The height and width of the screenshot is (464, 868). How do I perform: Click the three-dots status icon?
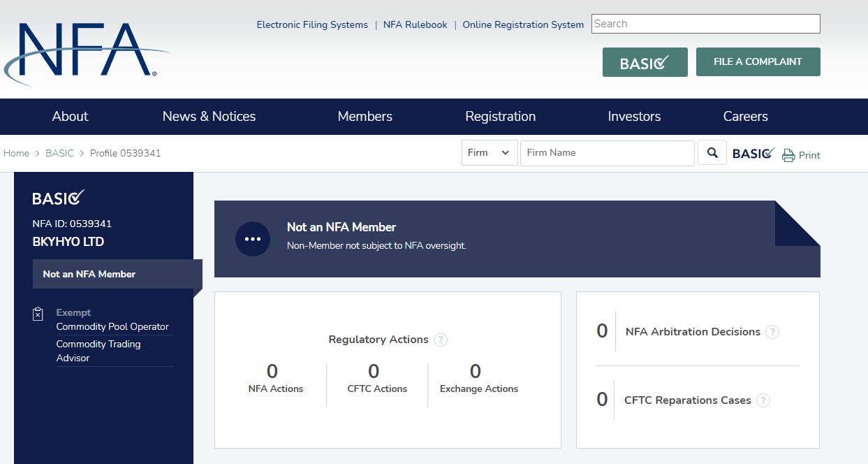pyautogui.click(x=253, y=239)
